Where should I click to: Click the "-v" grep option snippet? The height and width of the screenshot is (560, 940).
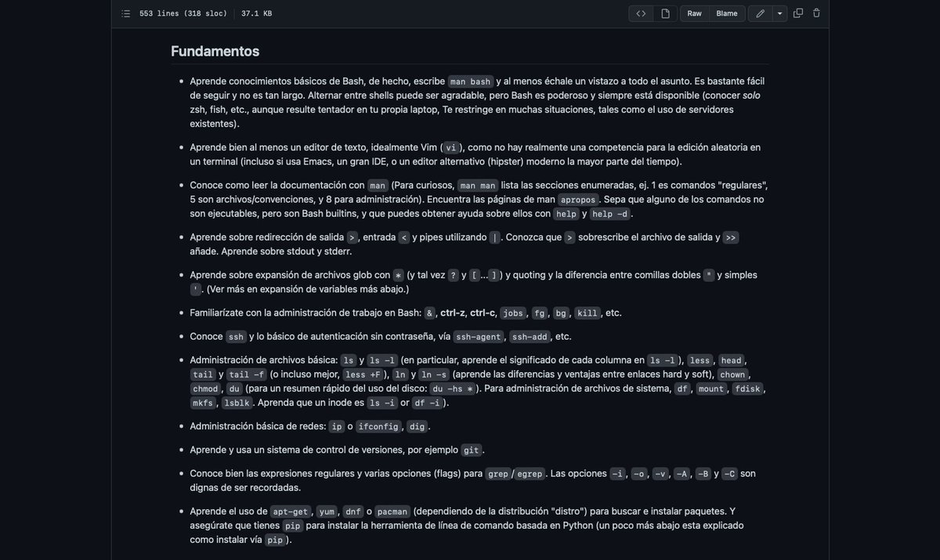point(660,474)
